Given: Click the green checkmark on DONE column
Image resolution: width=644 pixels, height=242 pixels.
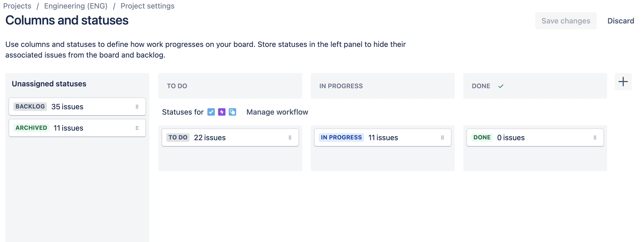Looking at the screenshot, I should pyautogui.click(x=501, y=86).
